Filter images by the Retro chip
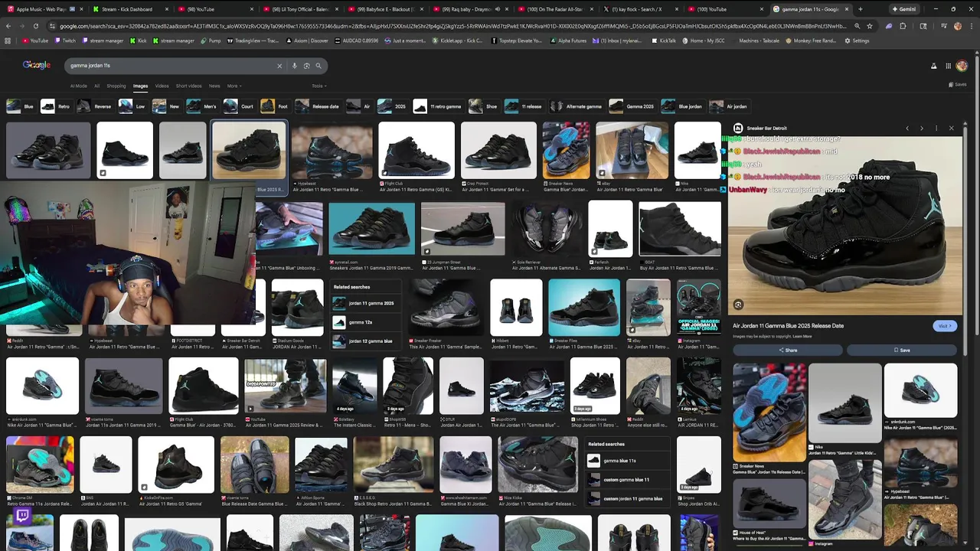This screenshot has height=551, width=980. 55,106
